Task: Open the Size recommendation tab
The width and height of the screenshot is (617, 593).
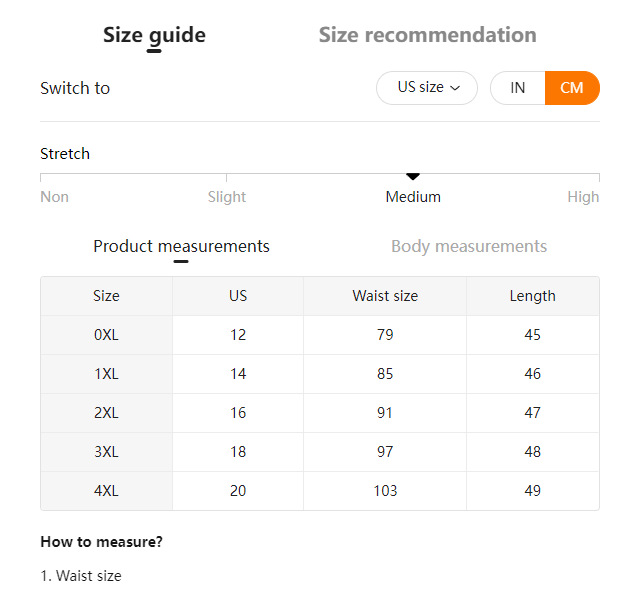Action: [x=427, y=35]
